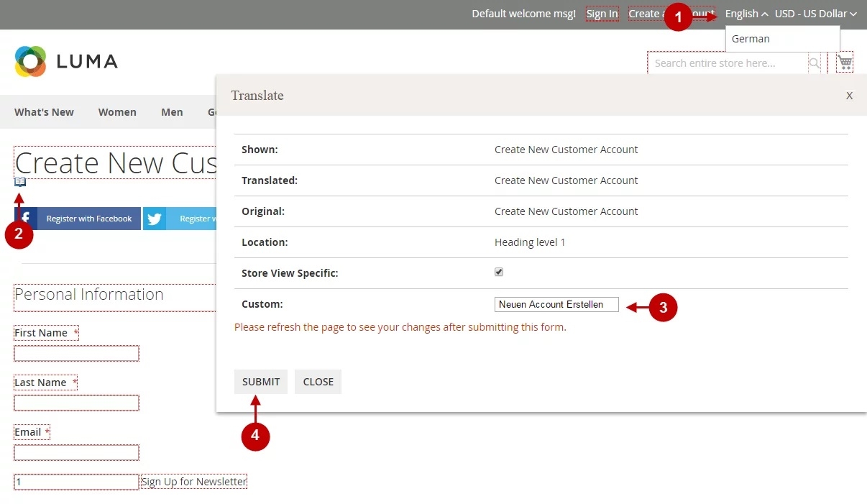Click the Close button in dialog

tap(318, 382)
